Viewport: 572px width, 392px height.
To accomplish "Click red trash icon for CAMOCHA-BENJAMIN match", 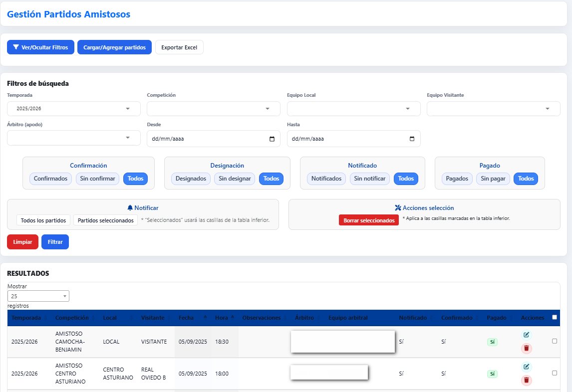I will pyautogui.click(x=526, y=349).
